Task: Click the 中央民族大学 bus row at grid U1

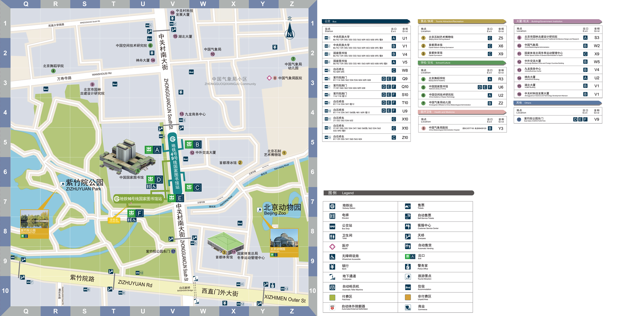Action: [366, 38]
